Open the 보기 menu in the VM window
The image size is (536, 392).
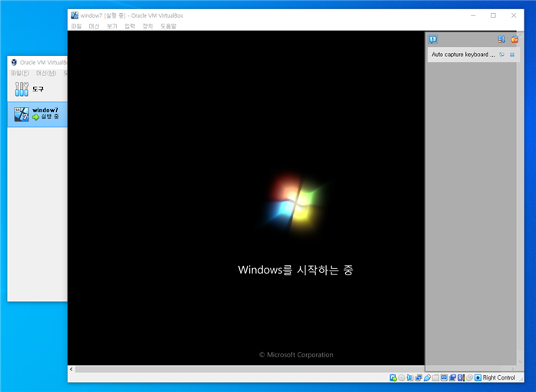(x=112, y=26)
